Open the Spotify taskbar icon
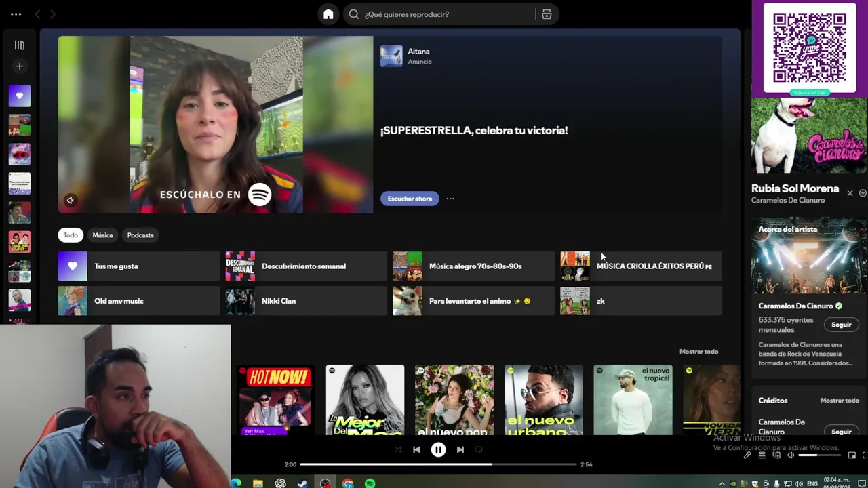 coord(370,483)
